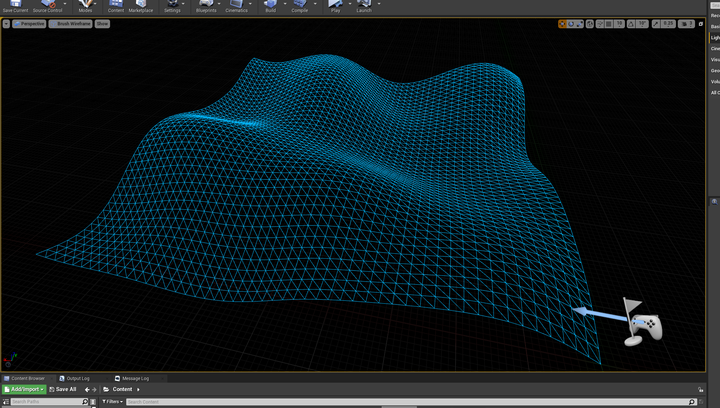Click the Save Current toolbar icon
This screenshot has height=408, width=720.
point(15,6)
